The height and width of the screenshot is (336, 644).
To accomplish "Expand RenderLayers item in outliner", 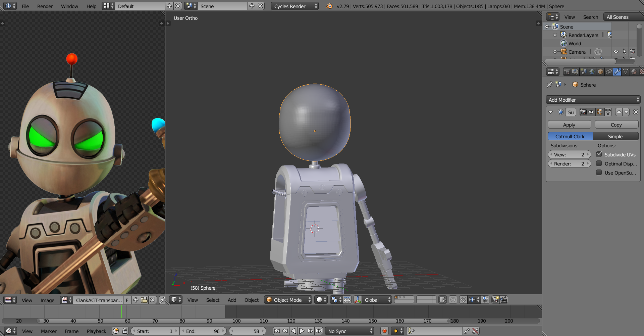I will click(x=555, y=35).
